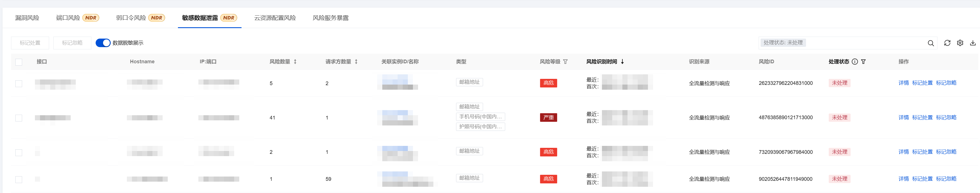Open the 风险等级 filter dropdown
The image size is (980, 193).
[565, 62]
